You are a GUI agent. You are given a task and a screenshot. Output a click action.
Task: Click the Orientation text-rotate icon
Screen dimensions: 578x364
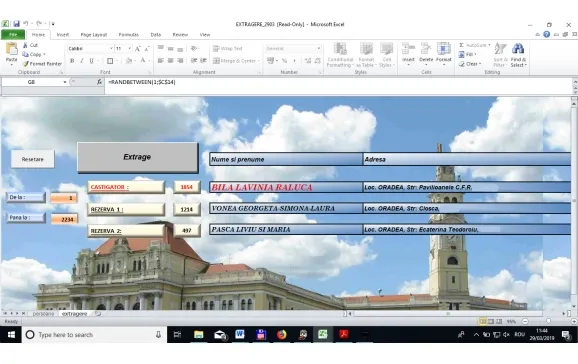[x=194, y=48]
